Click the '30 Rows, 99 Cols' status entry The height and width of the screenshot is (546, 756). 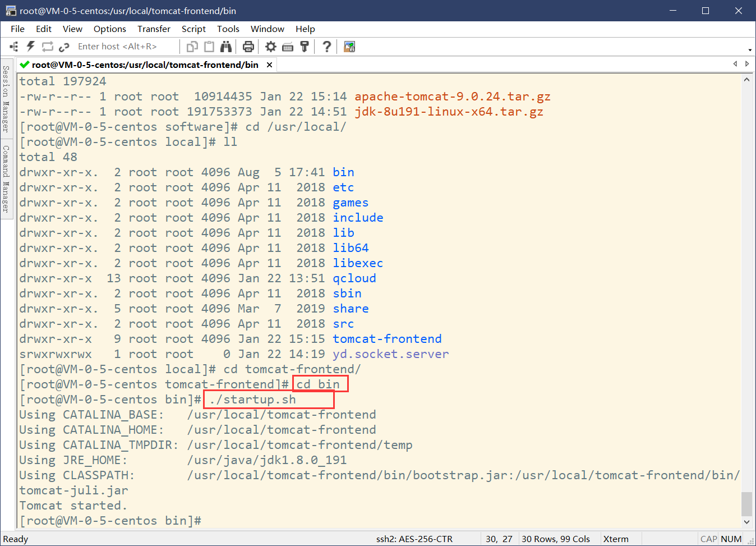click(556, 539)
